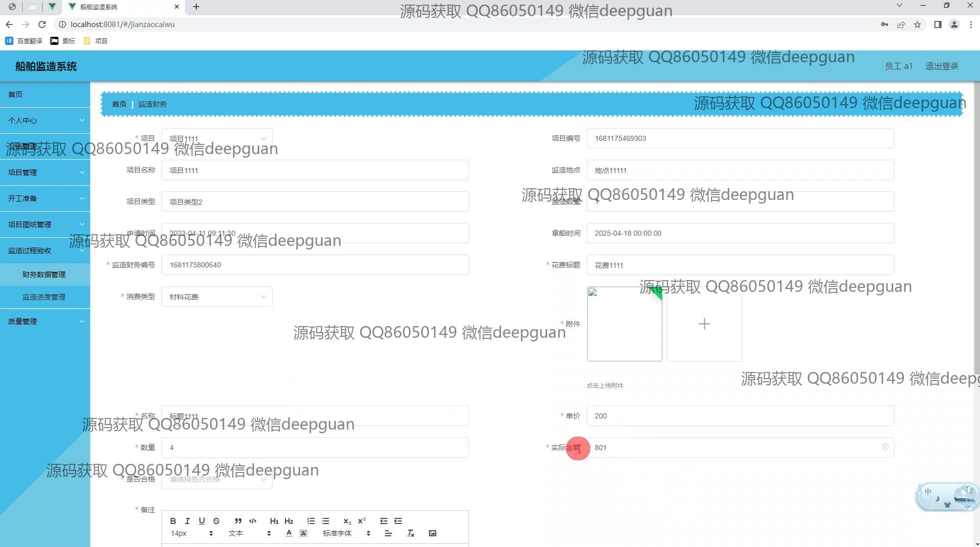Expand the 项目管理 sidebar menu
Viewport: 980px width, 547px height.
click(45, 172)
